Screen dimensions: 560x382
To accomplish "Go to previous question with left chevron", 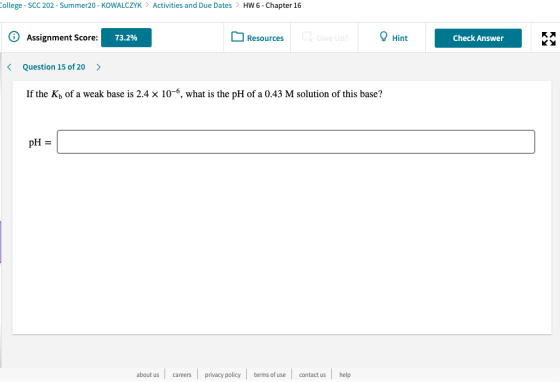I will tap(9, 67).
